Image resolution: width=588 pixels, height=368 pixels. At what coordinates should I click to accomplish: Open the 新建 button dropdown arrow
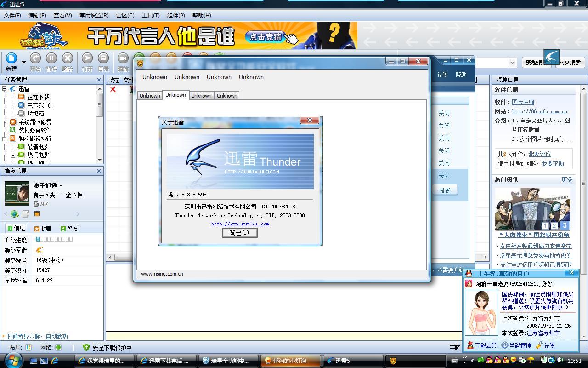(23, 62)
